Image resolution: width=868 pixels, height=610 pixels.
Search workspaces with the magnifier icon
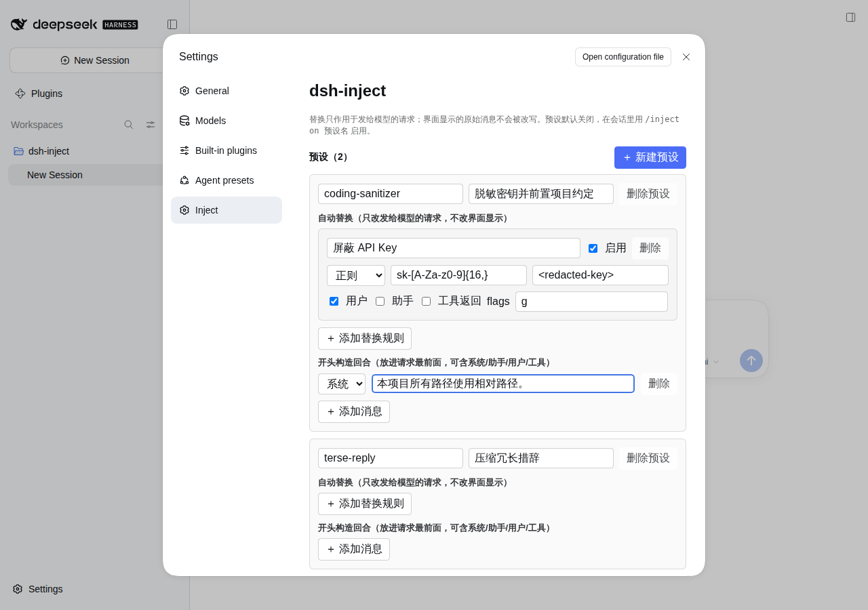tap(129, 125)
